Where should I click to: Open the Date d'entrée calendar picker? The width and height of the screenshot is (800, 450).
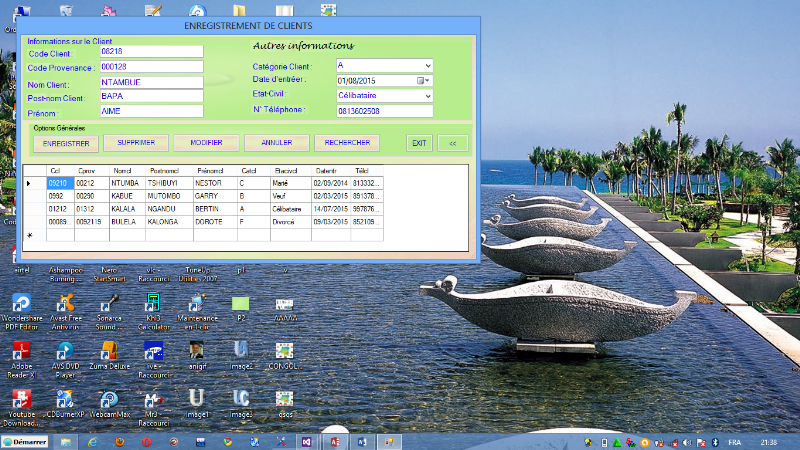(x=423, y=80)
